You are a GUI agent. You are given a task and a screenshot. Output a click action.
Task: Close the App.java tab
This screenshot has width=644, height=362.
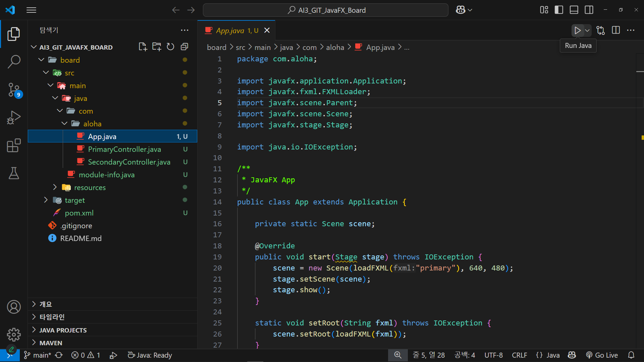click(x=267, y=31)
